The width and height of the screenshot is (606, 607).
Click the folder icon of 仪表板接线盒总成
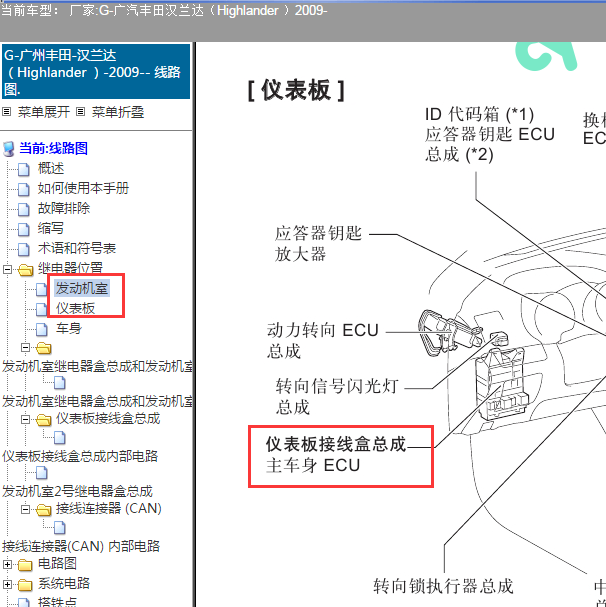44,420
